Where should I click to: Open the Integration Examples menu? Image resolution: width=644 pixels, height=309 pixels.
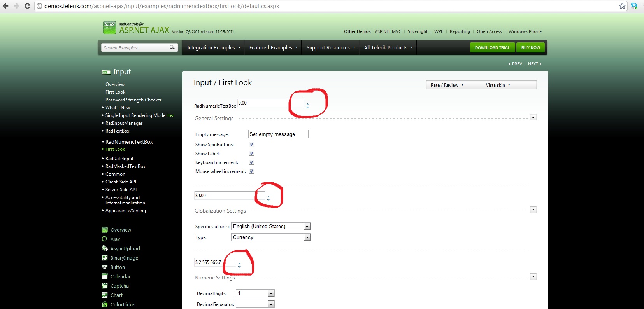(214, 47)
